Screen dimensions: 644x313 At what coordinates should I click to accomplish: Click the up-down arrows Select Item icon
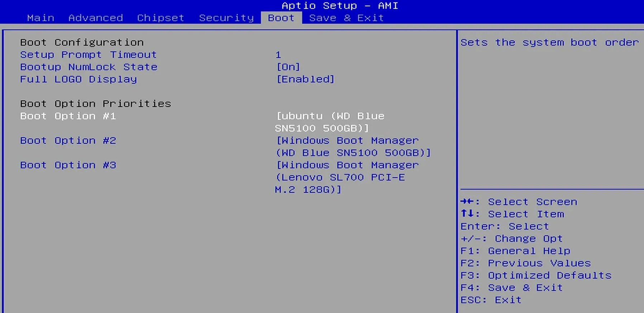pyautogui.click(x=467, y=214)
